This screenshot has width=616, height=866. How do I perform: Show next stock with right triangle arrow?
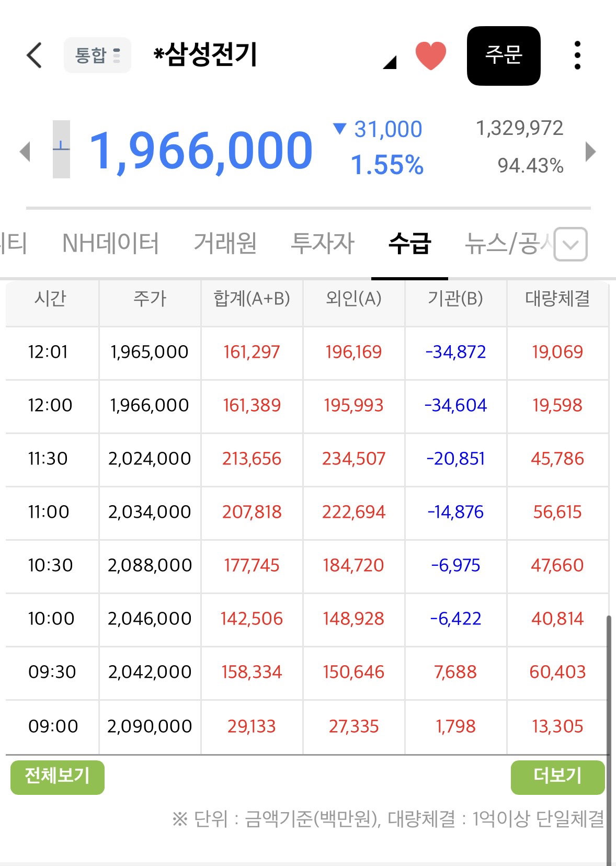coord(590,152)
